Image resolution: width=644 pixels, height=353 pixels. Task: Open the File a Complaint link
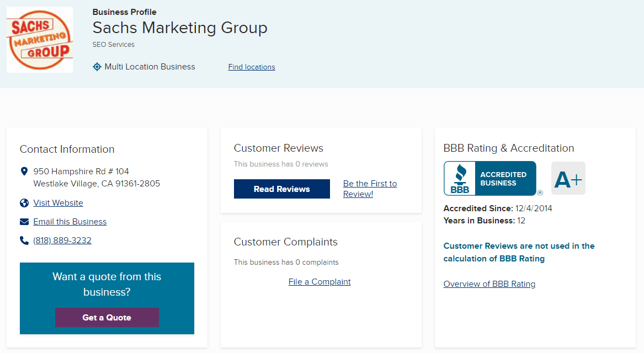pyautogui.click(x=320, y=282)
